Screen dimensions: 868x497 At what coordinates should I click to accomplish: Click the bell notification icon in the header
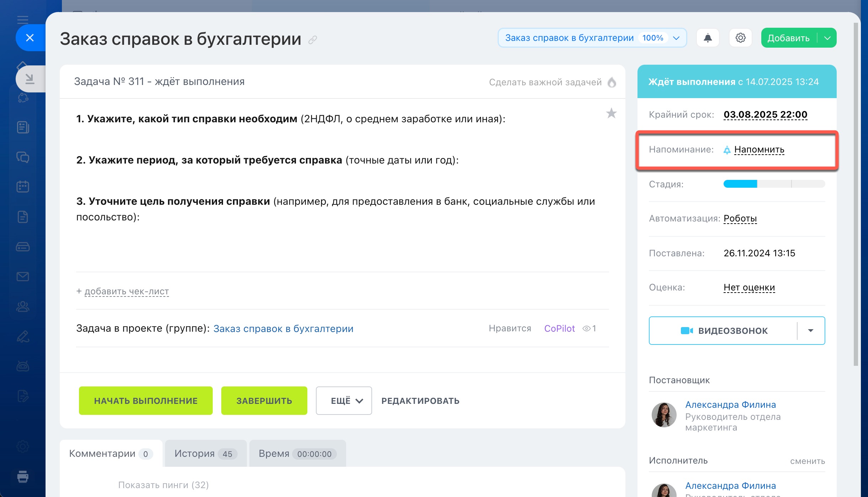[x=708, y=38]
